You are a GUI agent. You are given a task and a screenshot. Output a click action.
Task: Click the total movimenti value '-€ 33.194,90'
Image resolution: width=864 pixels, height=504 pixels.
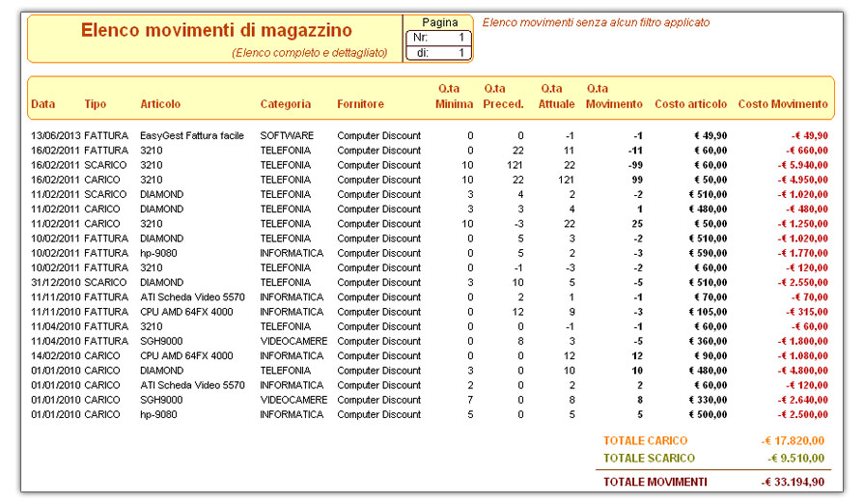click(x=793, y=482)
